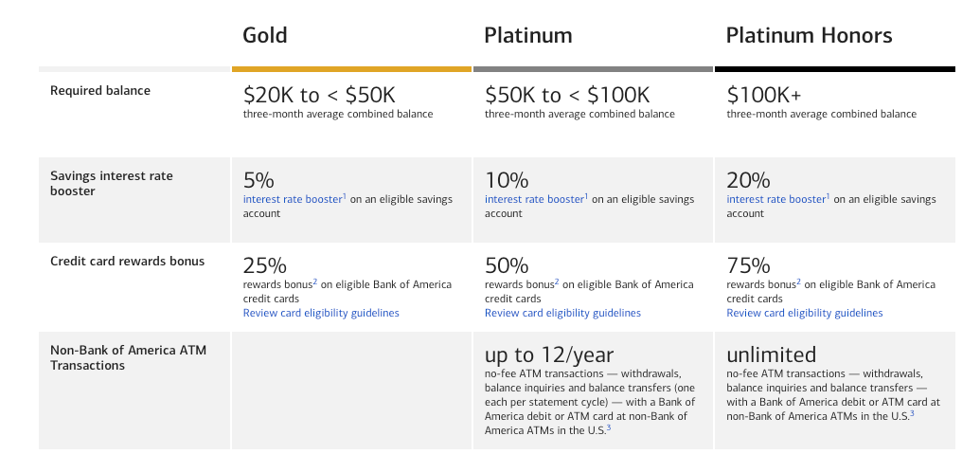Click the gold color bar under Gold
Viewport: 980px width, 454px height.
[x=351, y=69]
